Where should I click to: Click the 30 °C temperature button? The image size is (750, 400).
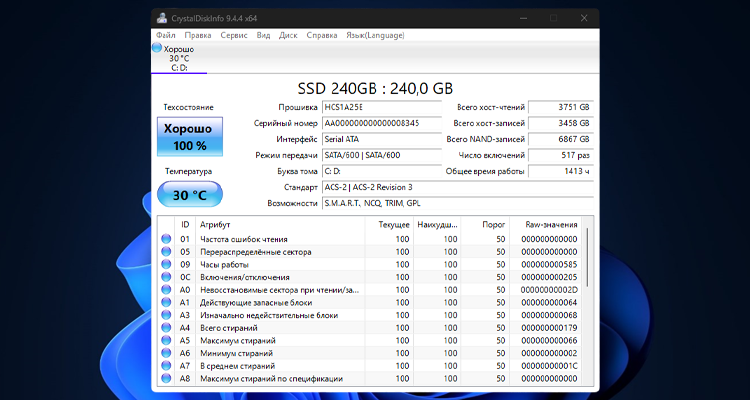point(190,195)
